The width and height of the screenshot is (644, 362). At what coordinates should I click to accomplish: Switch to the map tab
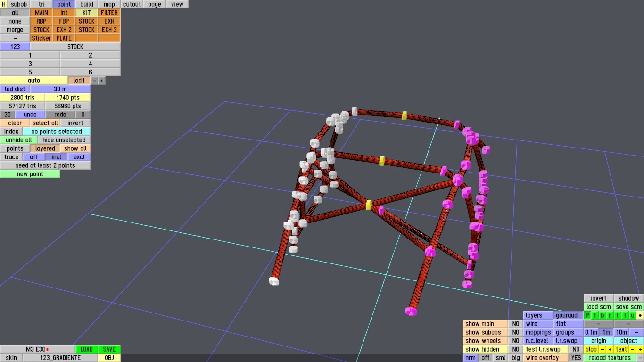pos(109,4)
